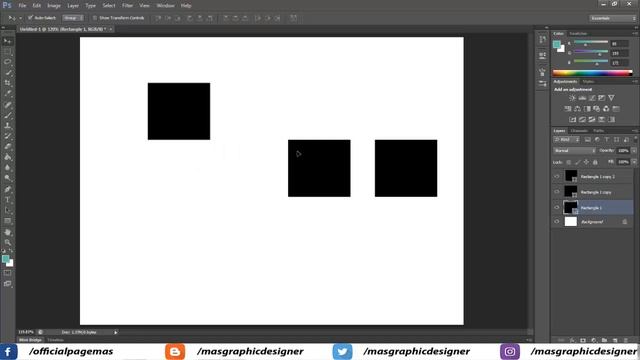Open the Essentials workspace dropdown
The image size is (640, 360).
click(x=613, y=18)
